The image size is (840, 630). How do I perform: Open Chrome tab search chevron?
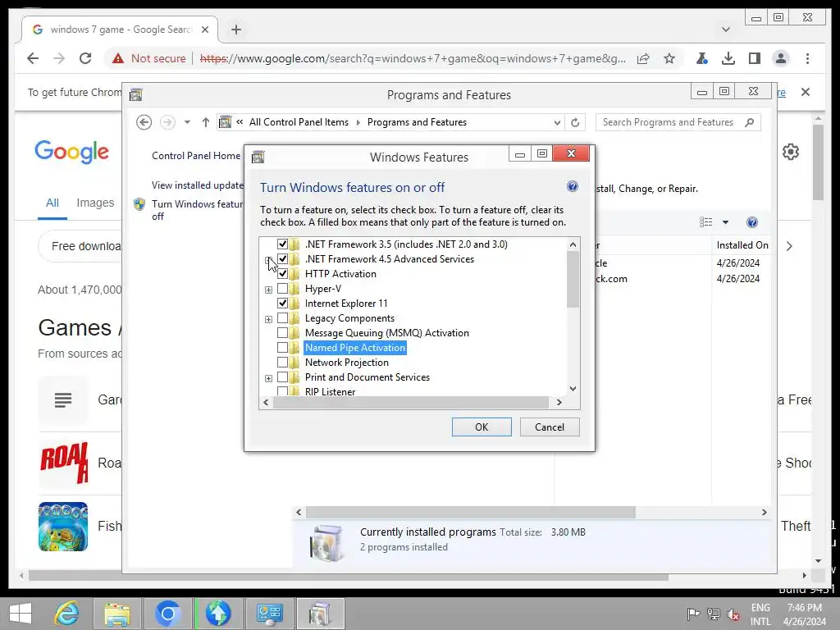click(726, 30)
